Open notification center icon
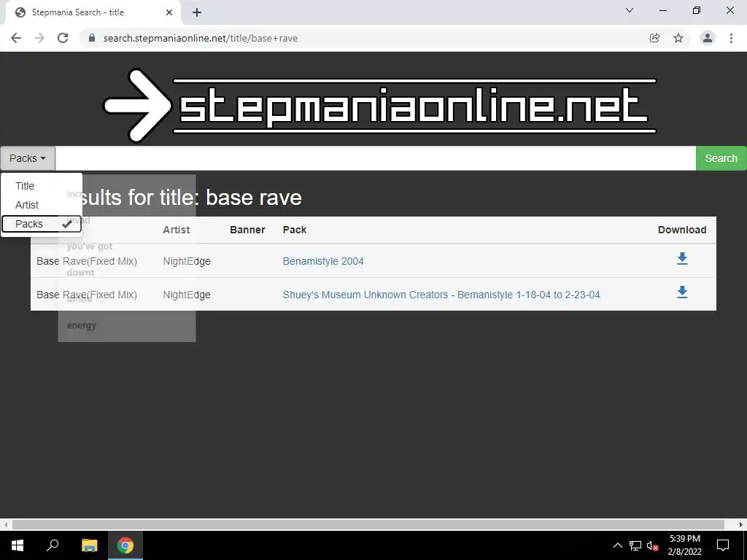This screenshot has height=560, width=747. pyautogui.click(x=723, y=545)
